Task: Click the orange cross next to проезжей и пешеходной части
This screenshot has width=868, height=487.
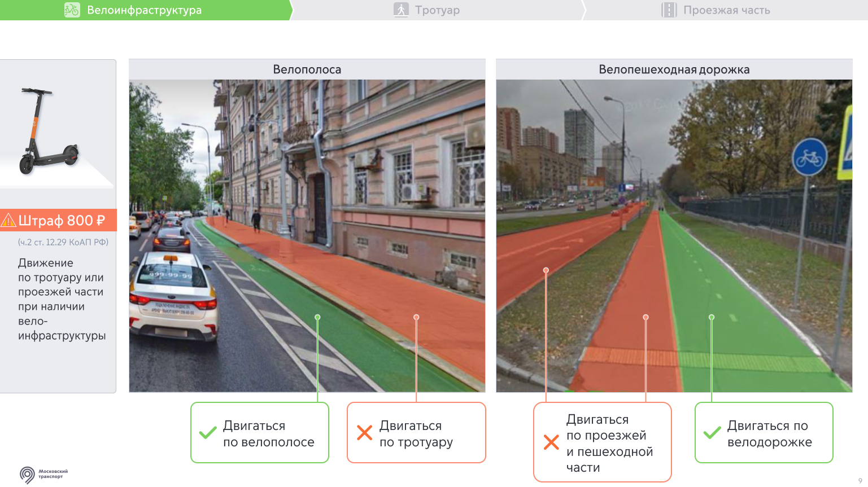Action: [x=551, y=442]
